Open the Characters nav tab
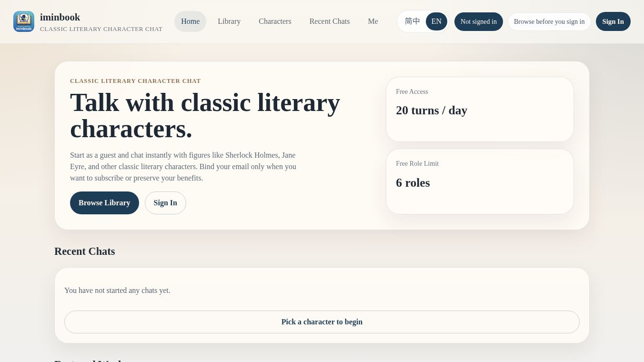 (x=275, y=21)
